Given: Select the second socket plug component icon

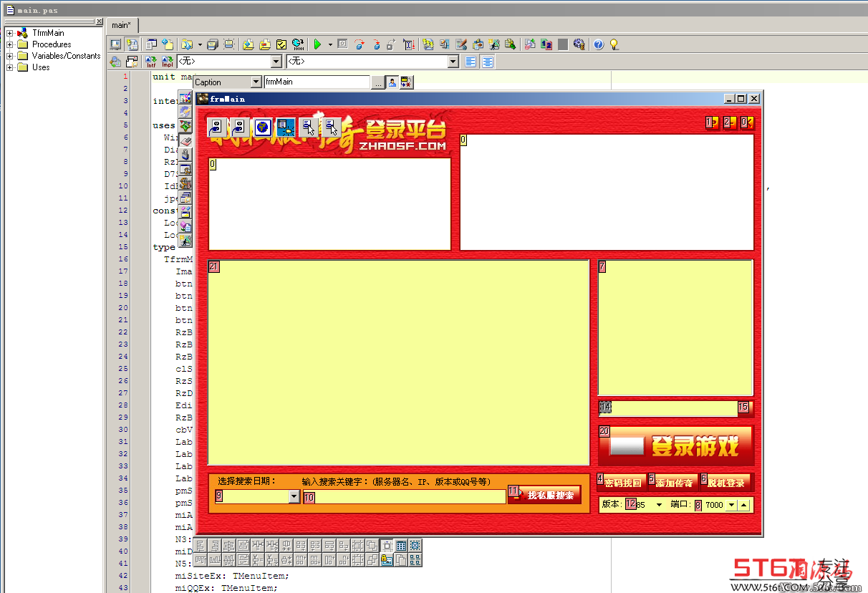Looking at the screenshot, I should [x=240, y=127].
